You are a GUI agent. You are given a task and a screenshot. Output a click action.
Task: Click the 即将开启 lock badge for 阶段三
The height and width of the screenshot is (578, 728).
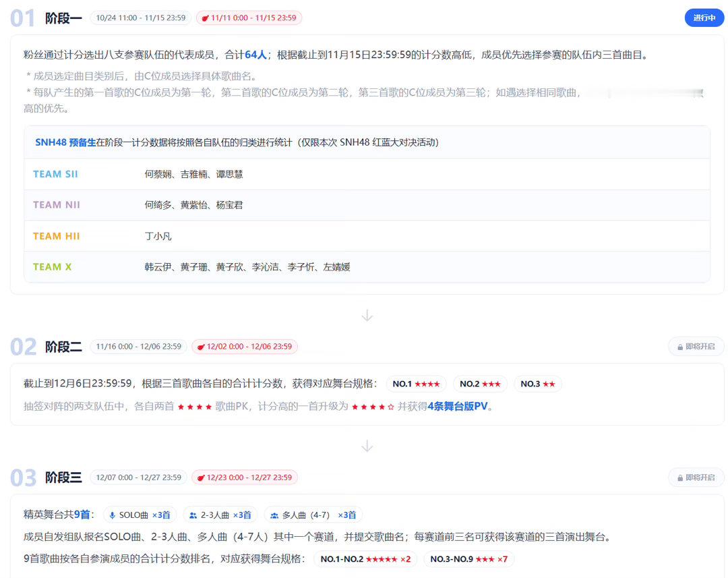pyautogui.click(x=696, y=478)
